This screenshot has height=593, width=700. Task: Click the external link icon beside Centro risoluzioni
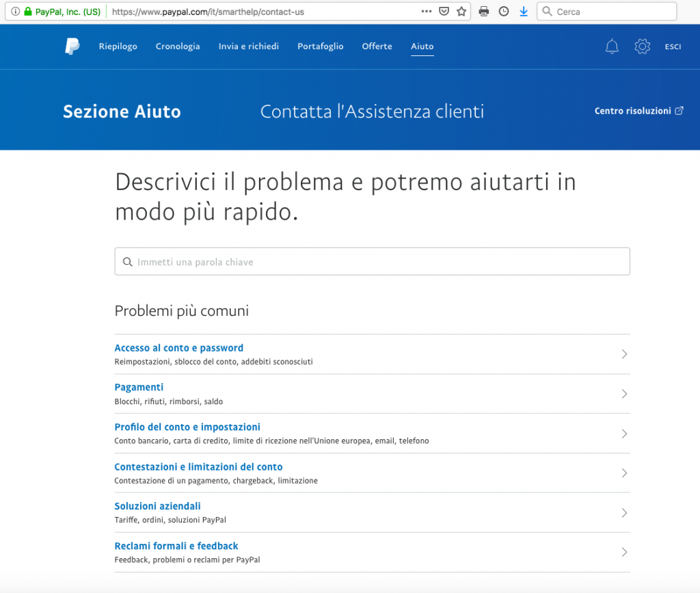(x=679, y=111)
